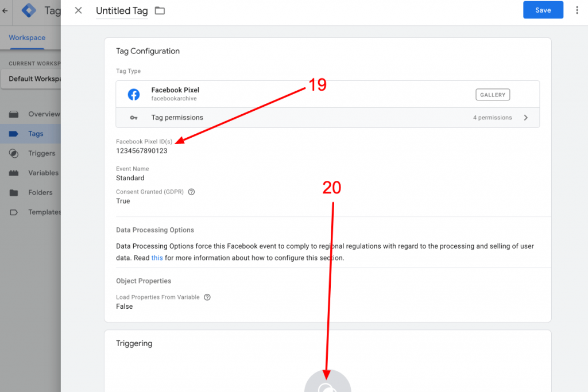
Task: Click the Facebook Pixel tag type name
Action: pos(175,90)
